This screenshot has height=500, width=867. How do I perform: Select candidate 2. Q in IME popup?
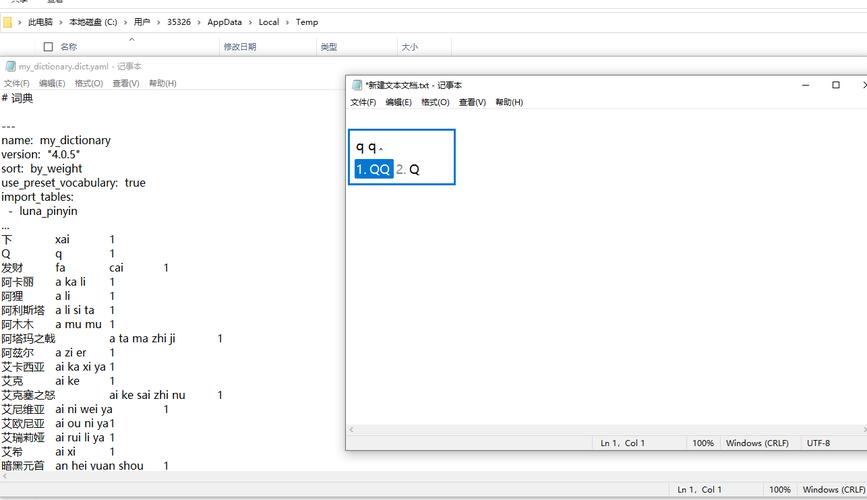coord(408,169)
